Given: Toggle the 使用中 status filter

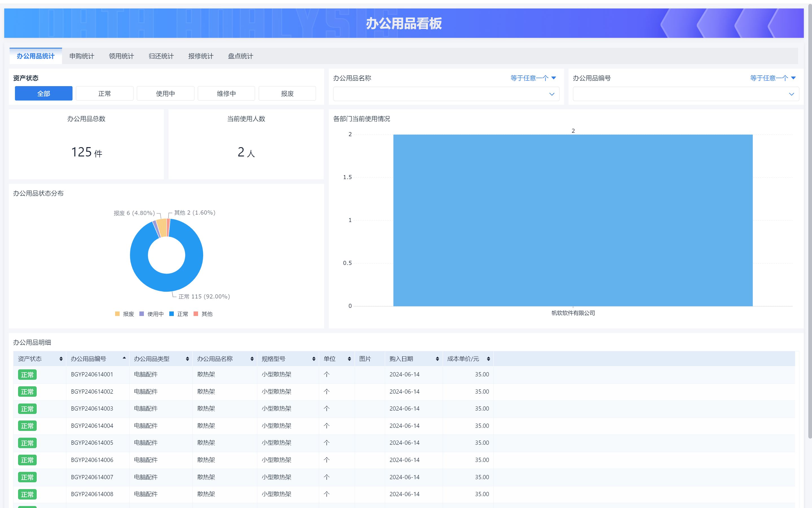Looking at the screenshot, I should coord(166,93).
